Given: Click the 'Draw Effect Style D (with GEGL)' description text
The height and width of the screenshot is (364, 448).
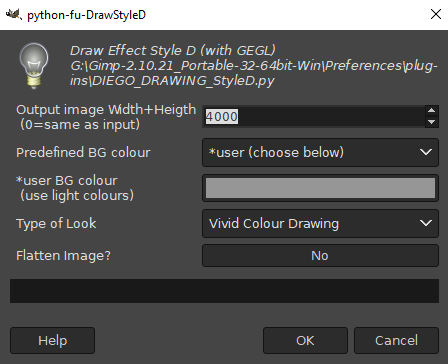Looking at the screenshot, I should (x=173, y=51).
